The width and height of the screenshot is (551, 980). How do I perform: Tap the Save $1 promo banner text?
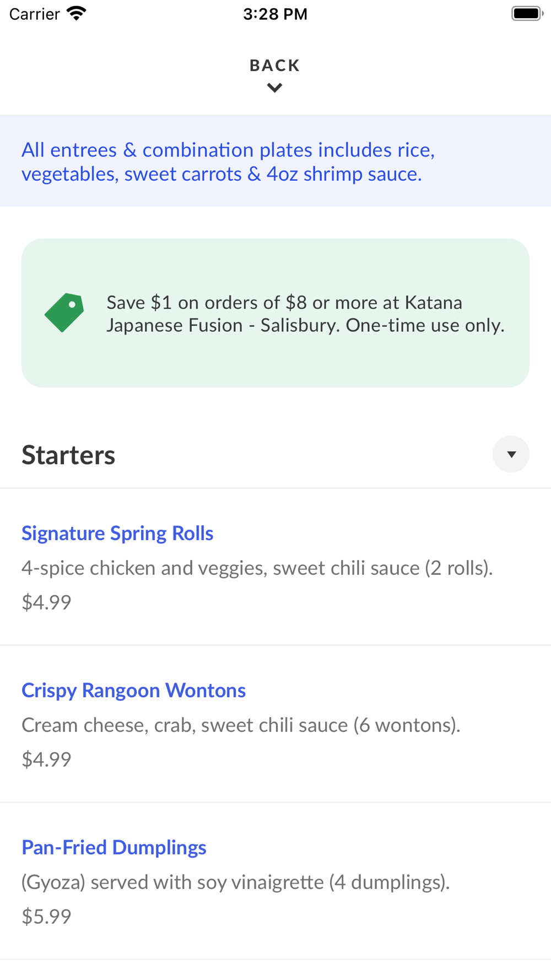point(305,314)
